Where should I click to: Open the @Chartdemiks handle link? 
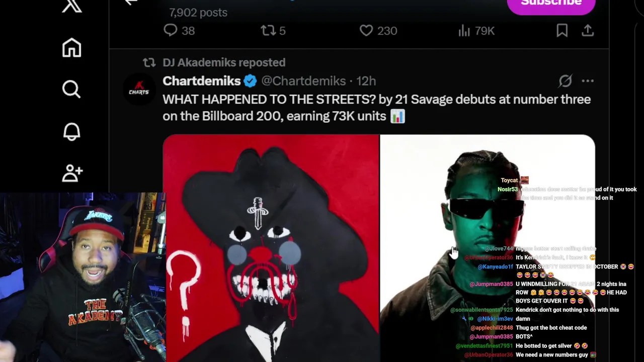pos(303,81)
